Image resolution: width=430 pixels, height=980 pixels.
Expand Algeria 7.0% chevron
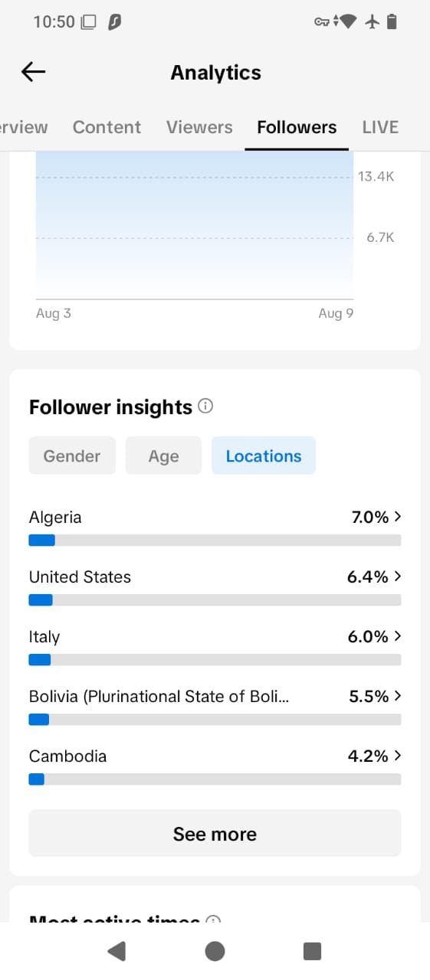[397, 517]
